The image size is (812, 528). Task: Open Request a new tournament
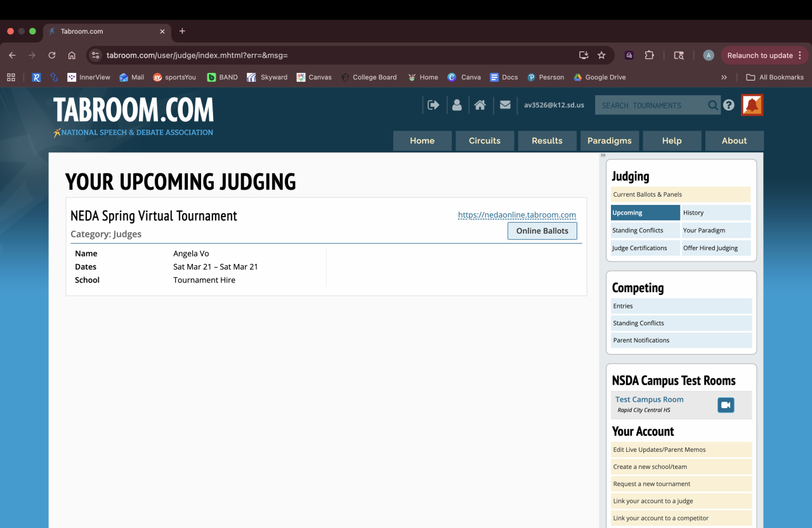pos(681,484)
